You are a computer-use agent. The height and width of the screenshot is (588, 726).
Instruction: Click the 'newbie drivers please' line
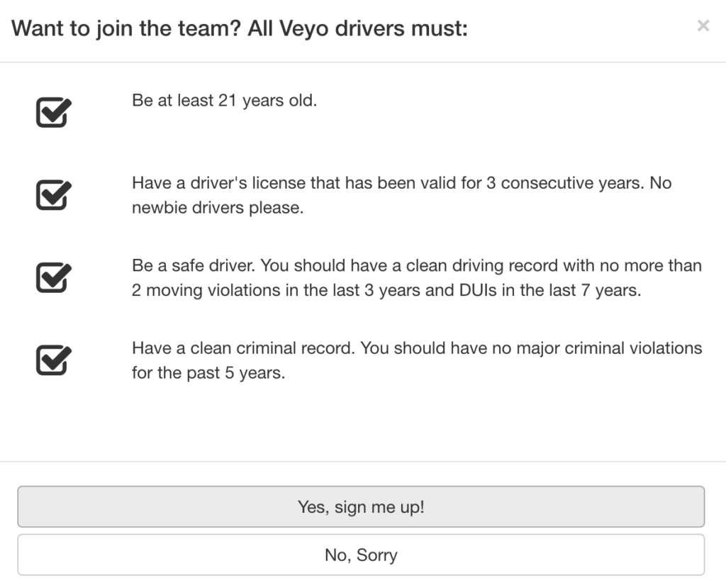218,208
